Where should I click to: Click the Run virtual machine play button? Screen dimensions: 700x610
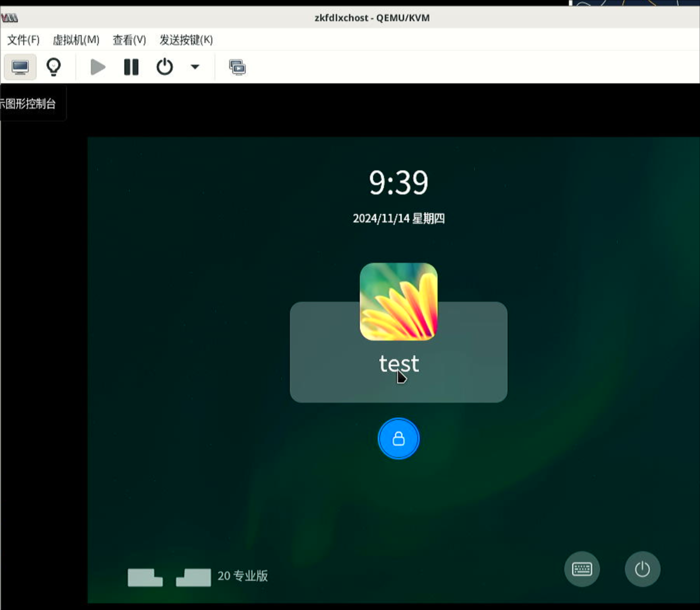[x=98, y=67]
